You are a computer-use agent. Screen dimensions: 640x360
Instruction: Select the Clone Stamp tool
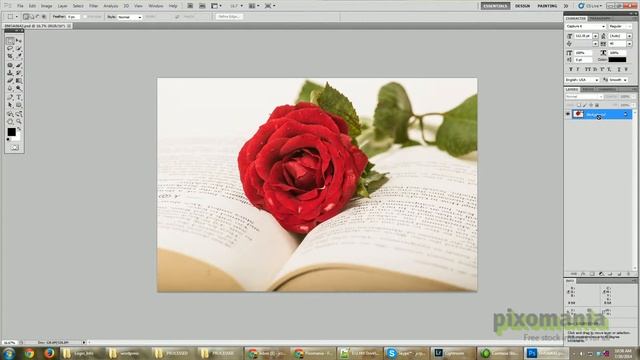10,73
